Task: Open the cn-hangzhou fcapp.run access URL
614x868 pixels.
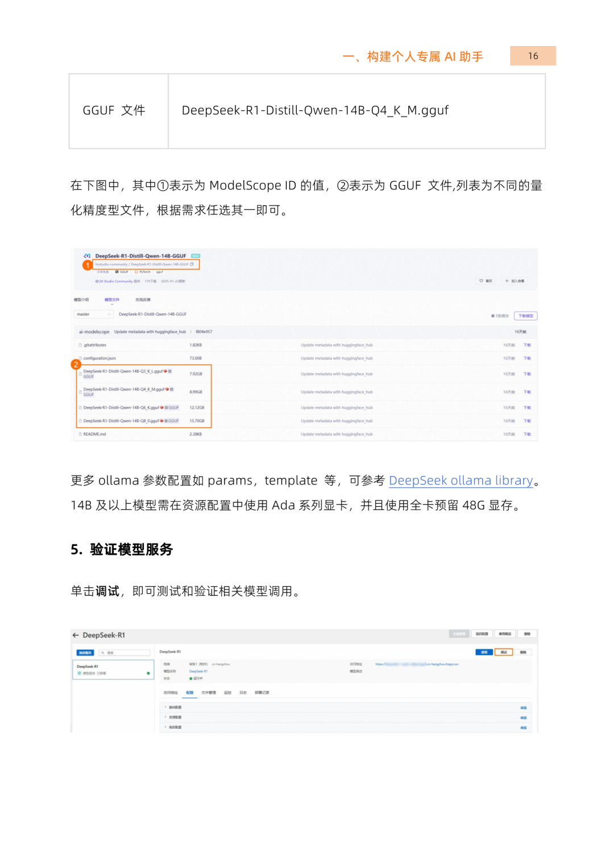Action: coord(417,664)
